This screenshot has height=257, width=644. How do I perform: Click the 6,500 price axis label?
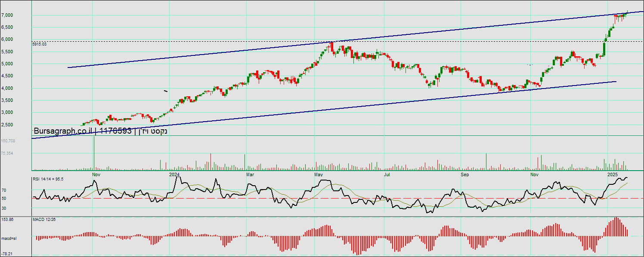coord(7,27)
